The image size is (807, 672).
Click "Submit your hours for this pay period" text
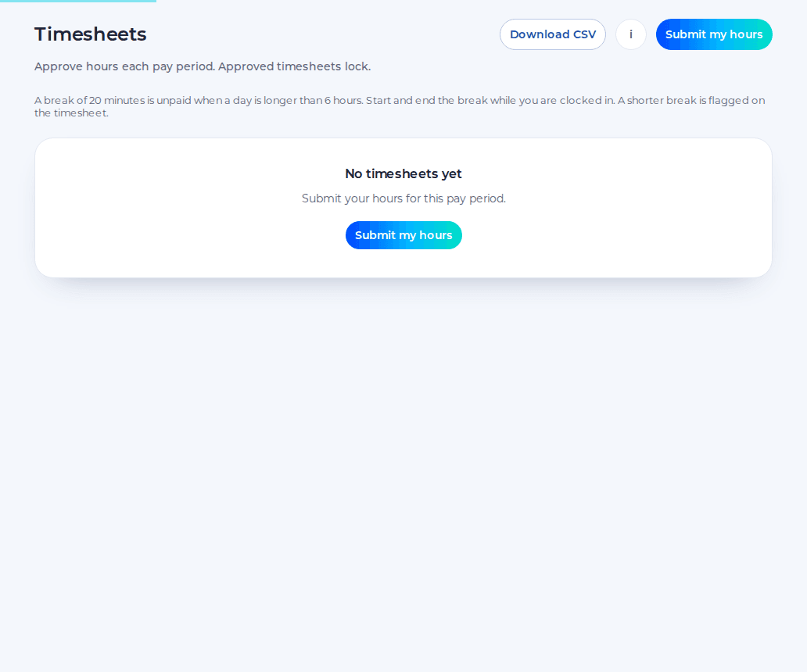pos(403,198)
